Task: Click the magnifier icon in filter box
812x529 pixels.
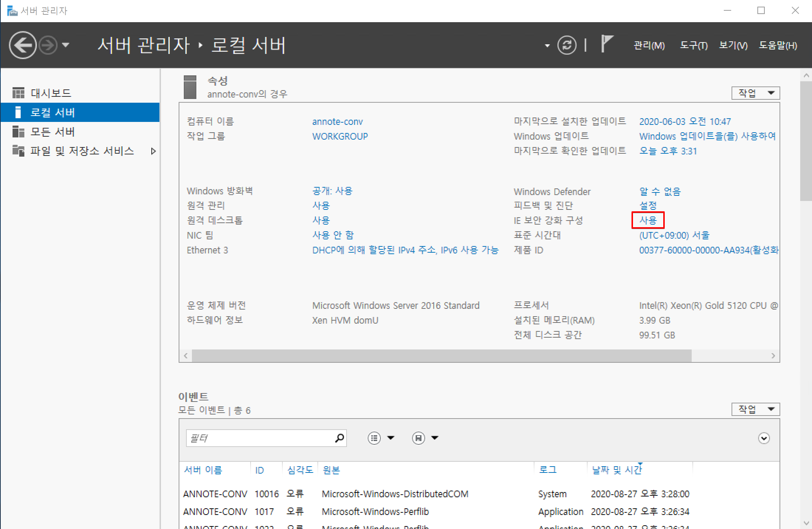Action: point(339,438)
